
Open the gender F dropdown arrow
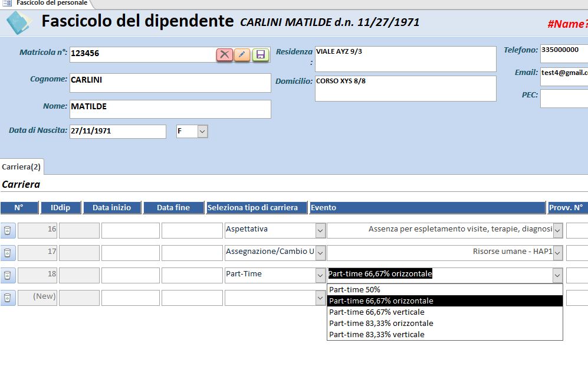(202, 132)
